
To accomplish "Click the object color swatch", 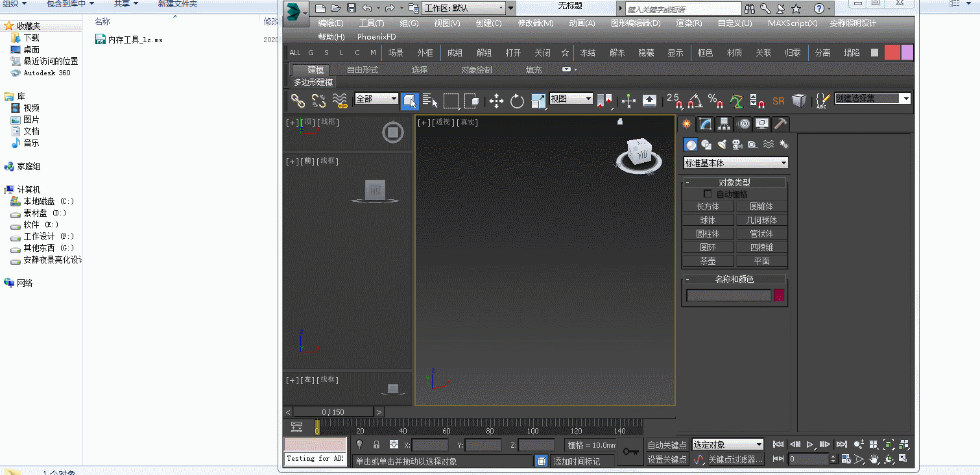I will 779,296.
